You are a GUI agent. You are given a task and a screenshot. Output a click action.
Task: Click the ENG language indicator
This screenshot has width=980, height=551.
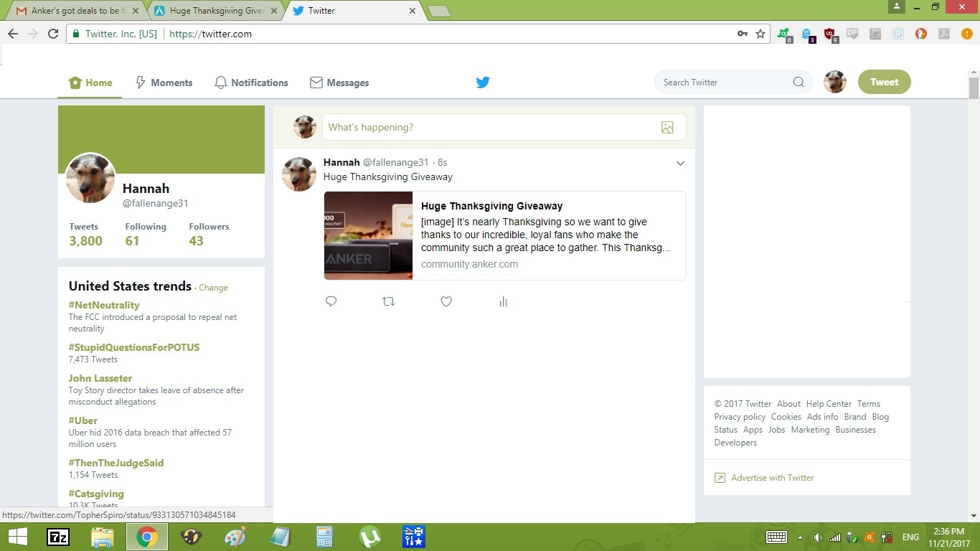tap(910, 537)
